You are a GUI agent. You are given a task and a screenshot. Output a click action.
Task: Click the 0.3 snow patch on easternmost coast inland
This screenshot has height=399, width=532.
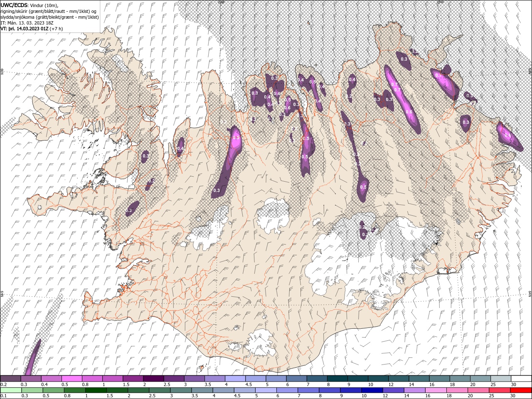pos(465,123)
